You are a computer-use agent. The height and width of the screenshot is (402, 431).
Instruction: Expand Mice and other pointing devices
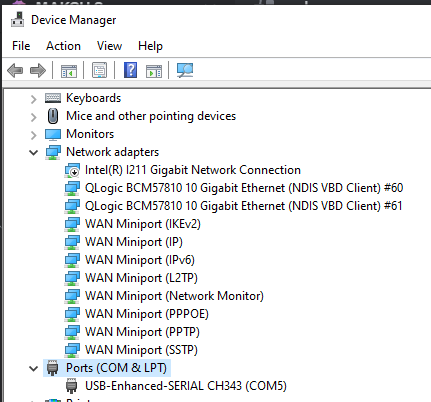(x=33, y=117)
